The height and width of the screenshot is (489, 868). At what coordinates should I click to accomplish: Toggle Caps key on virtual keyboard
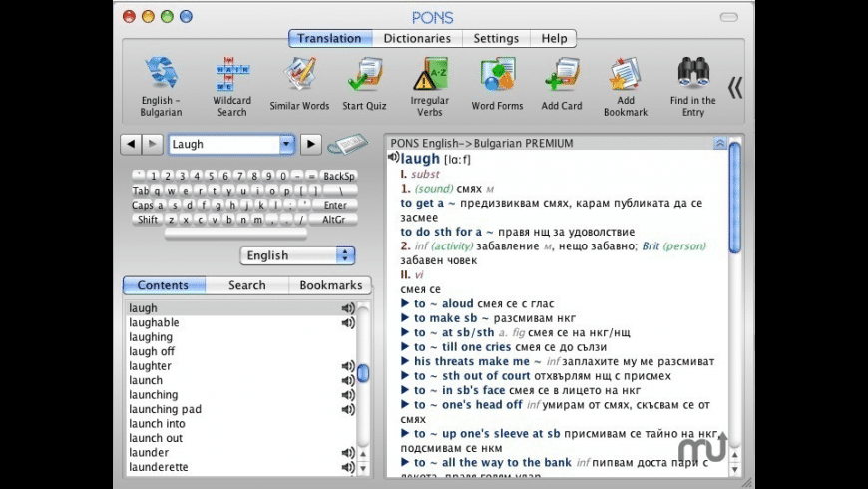click(x=142, y=206)
